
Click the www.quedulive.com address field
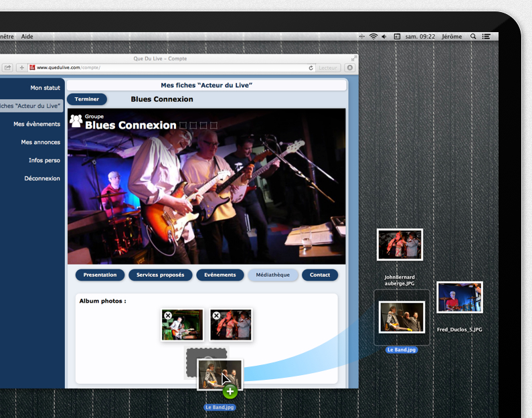click(170, 68)
